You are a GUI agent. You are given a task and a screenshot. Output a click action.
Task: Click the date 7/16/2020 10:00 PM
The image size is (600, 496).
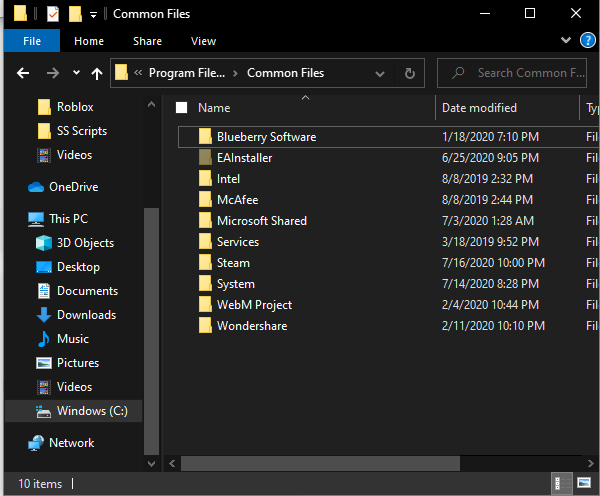[493, 263]
